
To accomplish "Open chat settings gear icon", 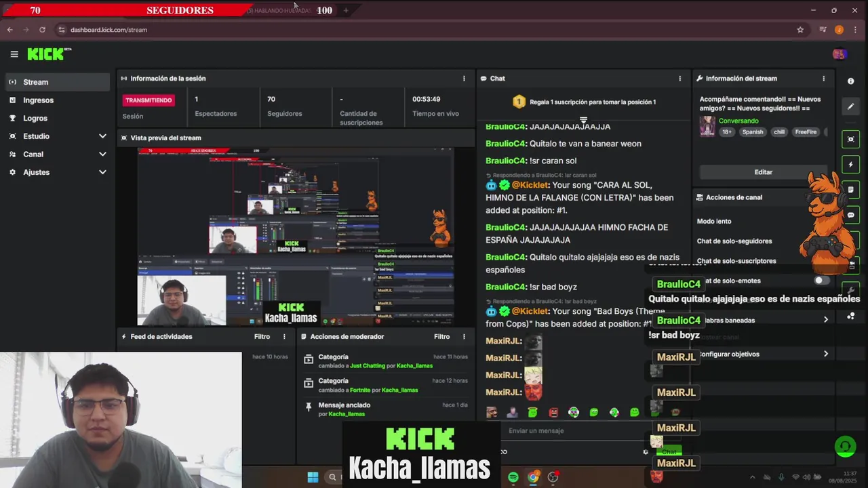I will (x=646, y=452).
